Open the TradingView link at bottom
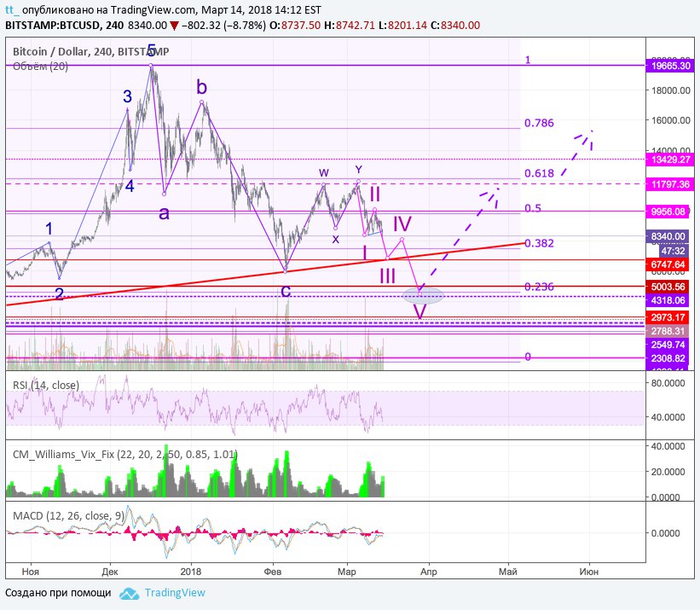This screenshot has width=700, height=610. point(175,593)
